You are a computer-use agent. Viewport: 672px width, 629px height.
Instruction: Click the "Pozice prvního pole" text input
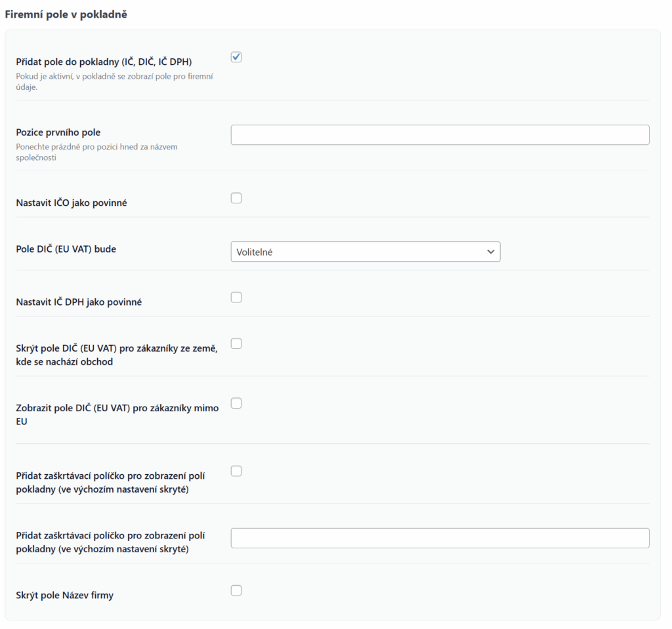click(440, 134)
